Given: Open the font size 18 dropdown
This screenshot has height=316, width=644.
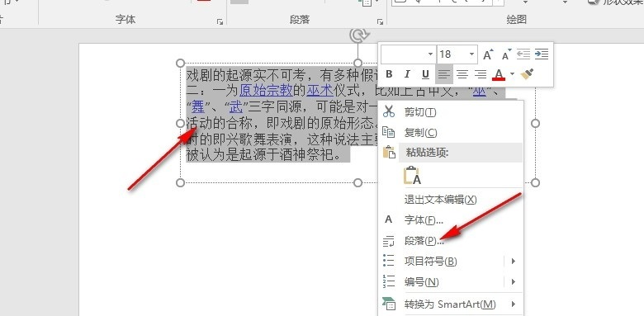Looking at the screenshot, I should click(471, 54).
